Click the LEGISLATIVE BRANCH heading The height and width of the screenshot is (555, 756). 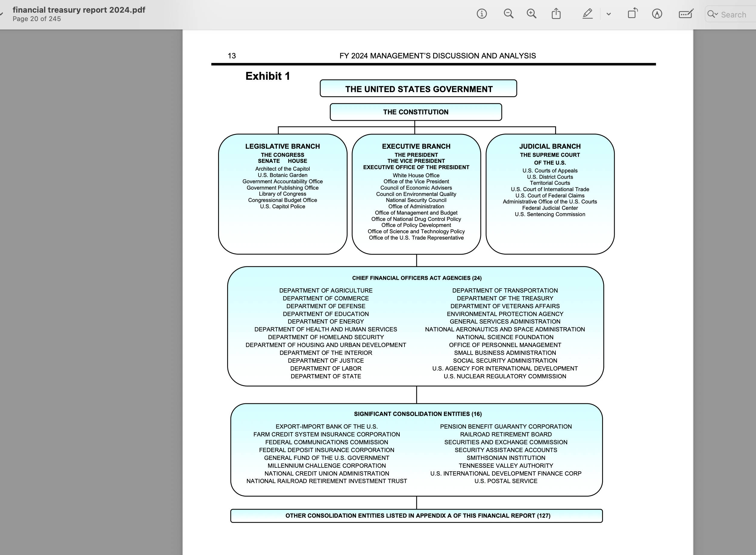click(x=282, y=147)
